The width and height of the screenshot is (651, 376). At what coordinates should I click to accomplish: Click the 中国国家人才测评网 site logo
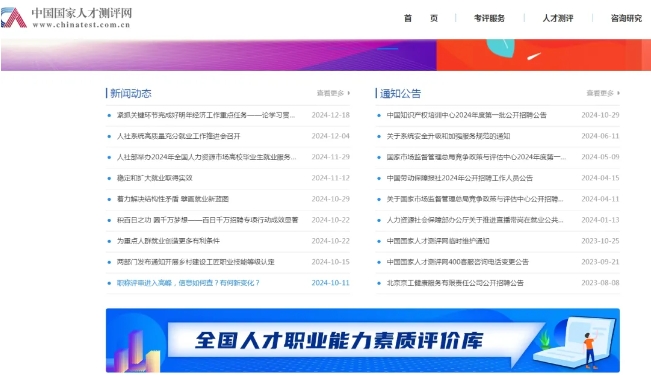66,17
